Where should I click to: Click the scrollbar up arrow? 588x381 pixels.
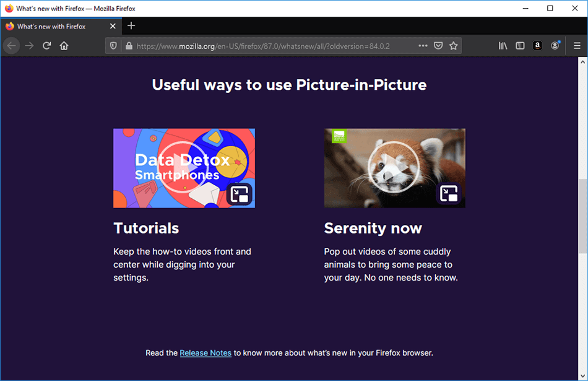[582, 62]
